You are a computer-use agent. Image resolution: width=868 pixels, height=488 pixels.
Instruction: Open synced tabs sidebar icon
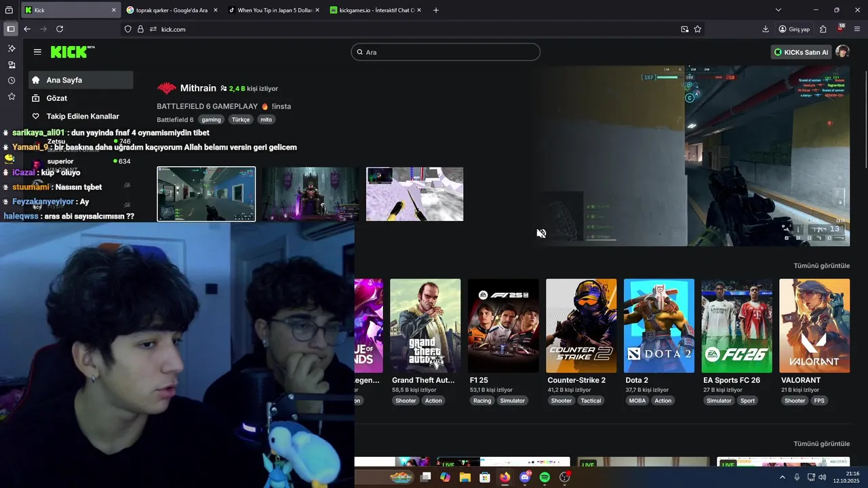[12, 65]
